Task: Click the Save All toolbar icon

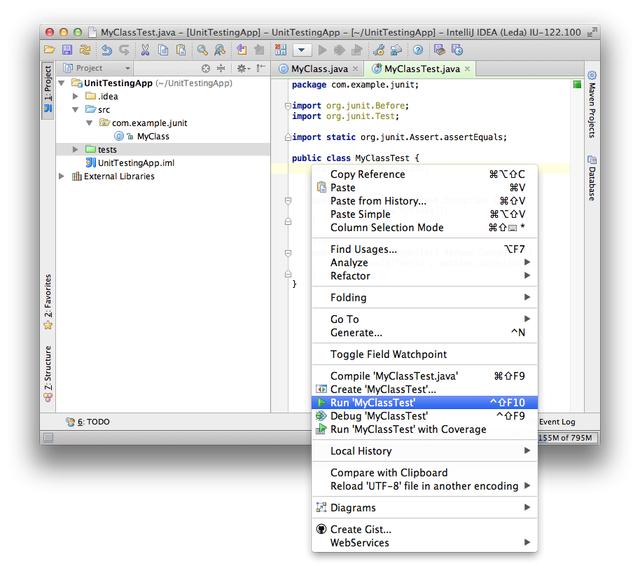Action: point(67,50)
